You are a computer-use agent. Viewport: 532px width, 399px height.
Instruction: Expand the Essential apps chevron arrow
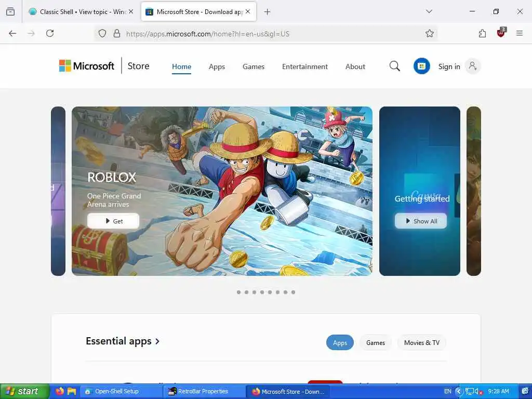pyautogui.click(x=157, y=341)
